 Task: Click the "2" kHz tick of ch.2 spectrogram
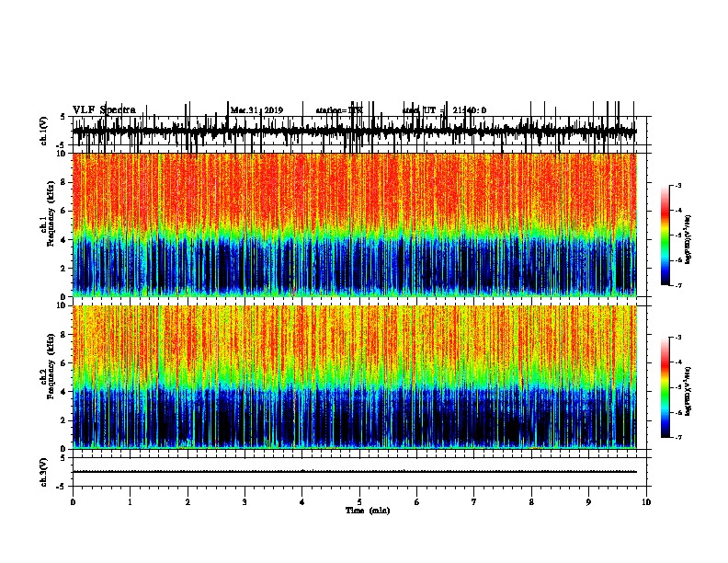coord(64,420)
